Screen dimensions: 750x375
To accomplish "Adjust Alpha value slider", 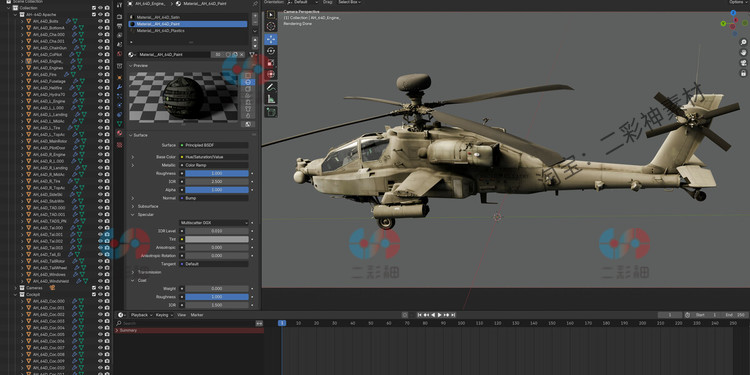I will coord(217,190).
